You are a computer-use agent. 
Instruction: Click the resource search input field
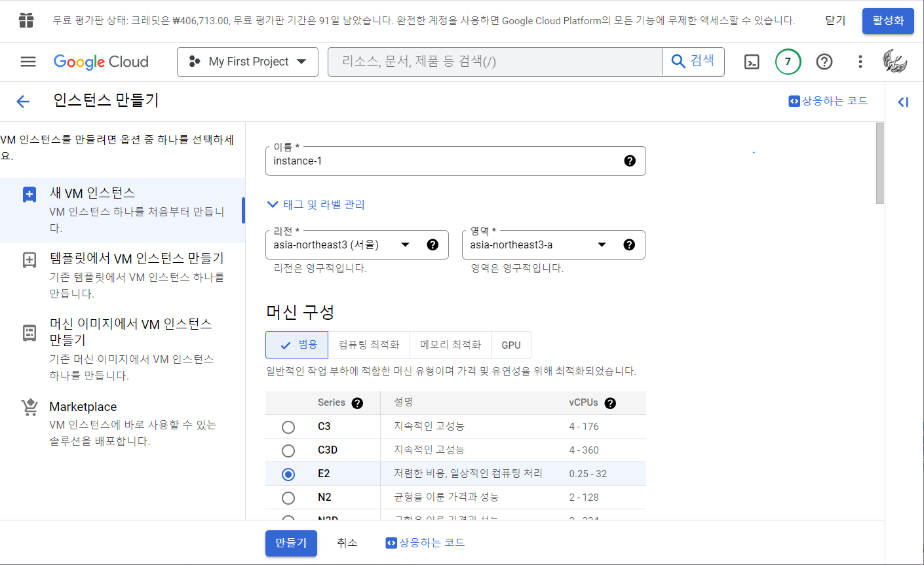(495, 62)
